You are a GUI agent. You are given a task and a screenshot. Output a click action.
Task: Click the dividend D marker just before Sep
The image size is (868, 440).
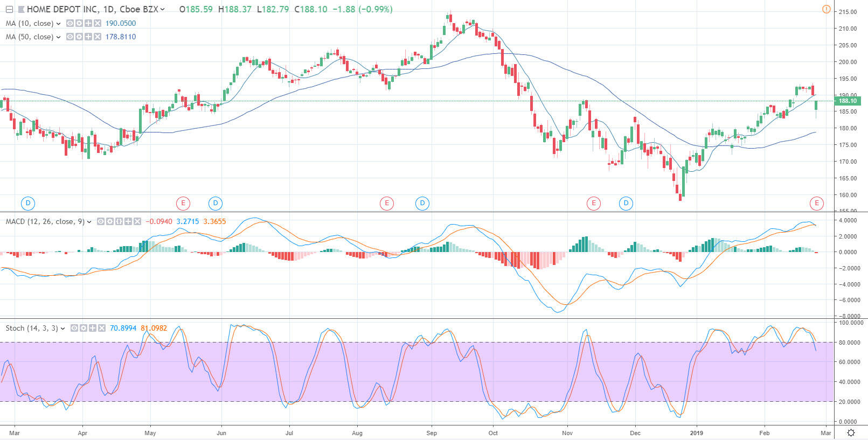pyautogui.click(x=422, y=203)
